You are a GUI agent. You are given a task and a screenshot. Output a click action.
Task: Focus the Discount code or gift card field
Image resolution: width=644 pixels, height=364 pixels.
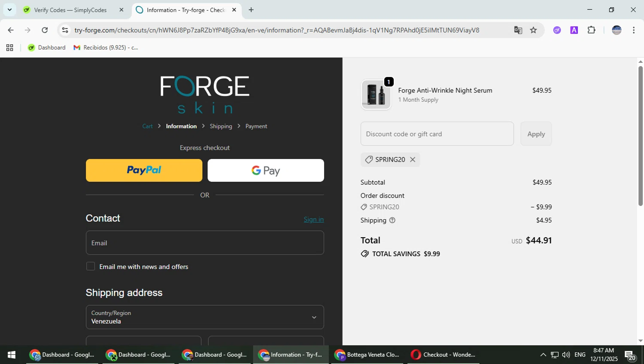point(437,134)
